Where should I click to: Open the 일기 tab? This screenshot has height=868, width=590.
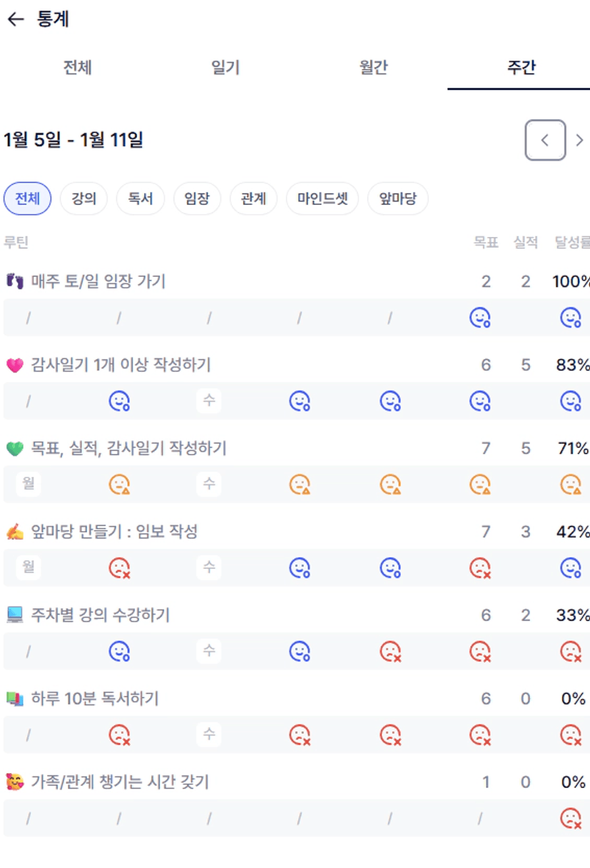point(225,68)
